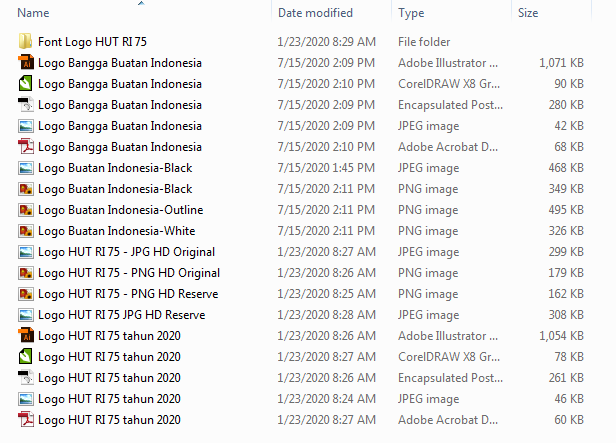Click the 299 KB size cell
This screenshot has height=443, width=616.
click(566, 252)
